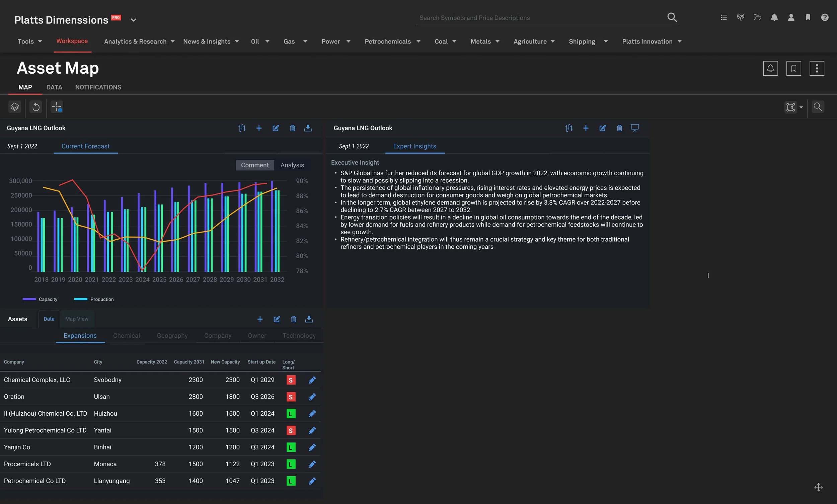This screenshot has height=504, width=837.
Task: Toggle Assets to Map View
Action: [x=77, y=319]
